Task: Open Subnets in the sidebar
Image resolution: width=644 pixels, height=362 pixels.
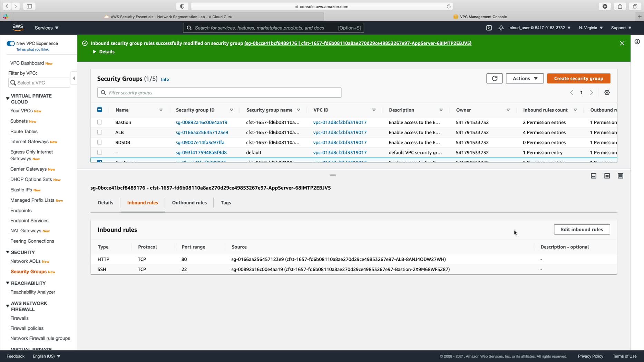Action: click(x=19, y=121)
